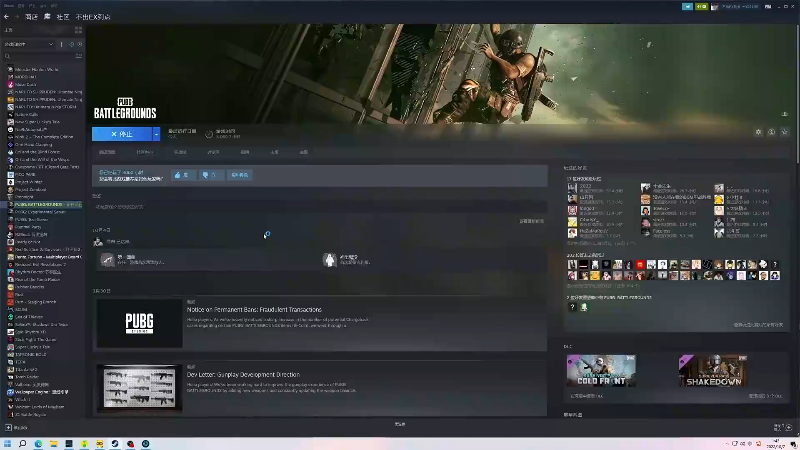Open the 社区 community menu

[63, 17]
